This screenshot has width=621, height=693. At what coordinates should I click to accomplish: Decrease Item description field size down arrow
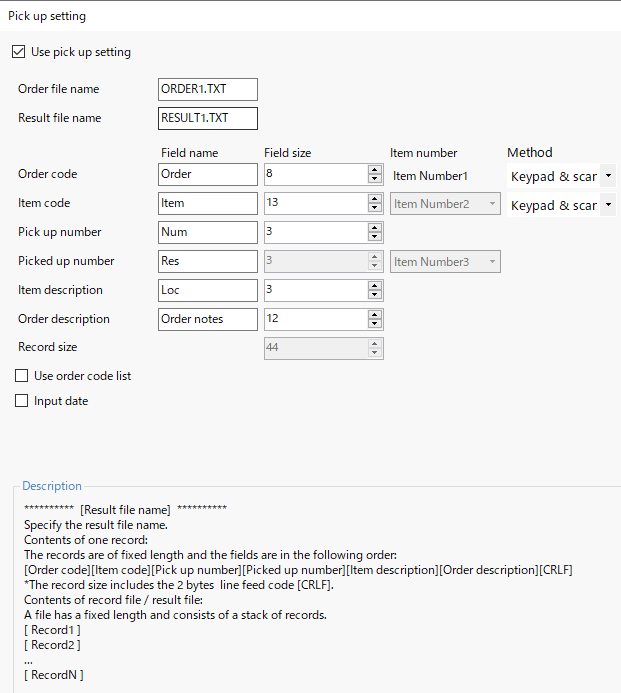(x=375, y=295)
